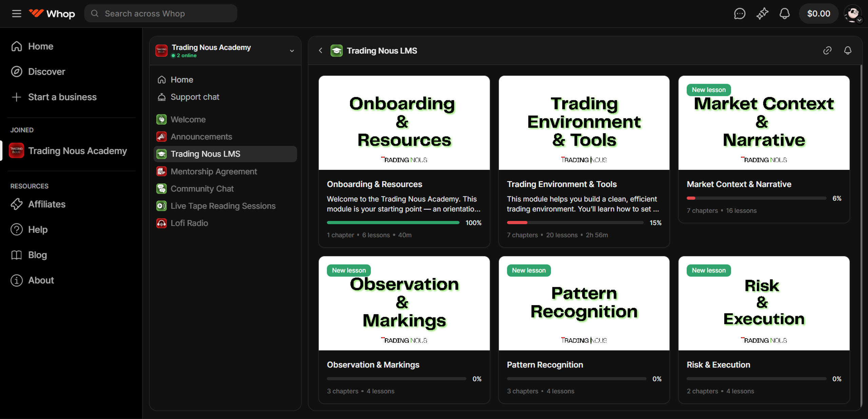Click the Onboarding & Resources 100% progress bar

[393, 223]
